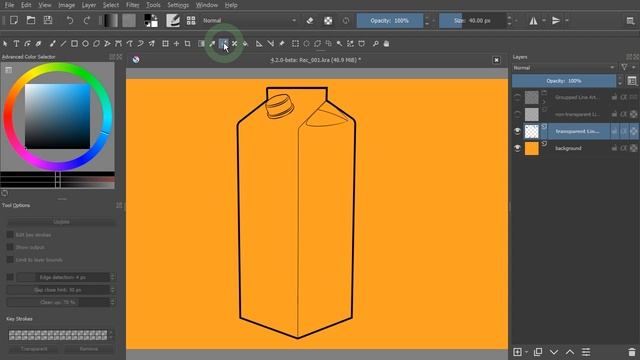Open layer blending mode dropdown in Layers
This screenshot has height=360, width=640.
tap(564, 68)
